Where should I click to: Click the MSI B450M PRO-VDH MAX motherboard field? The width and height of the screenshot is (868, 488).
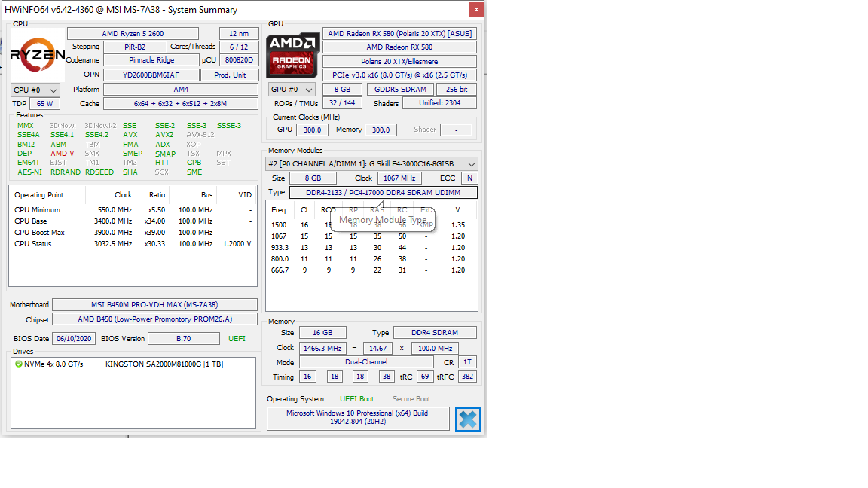[154, 305]
